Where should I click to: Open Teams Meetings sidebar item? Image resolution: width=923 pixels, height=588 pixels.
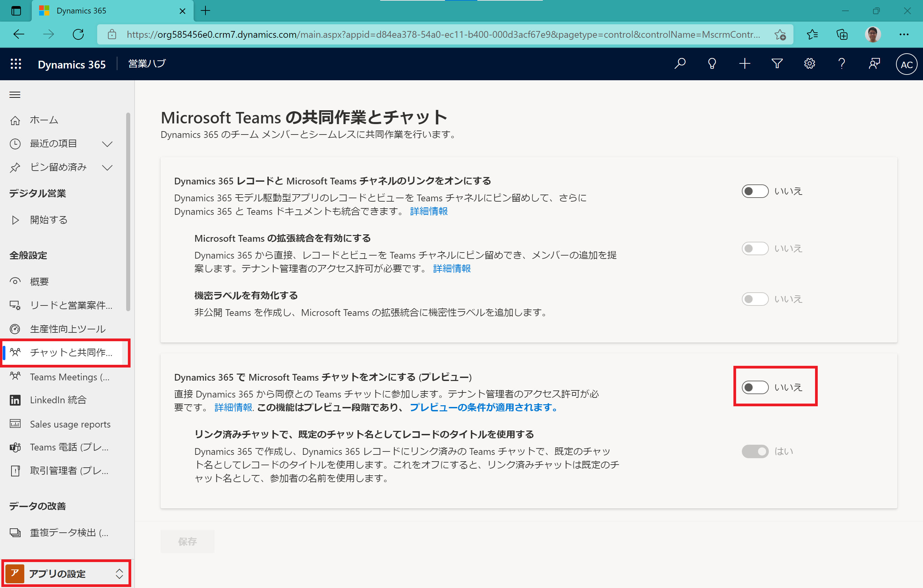click(61, 377)
